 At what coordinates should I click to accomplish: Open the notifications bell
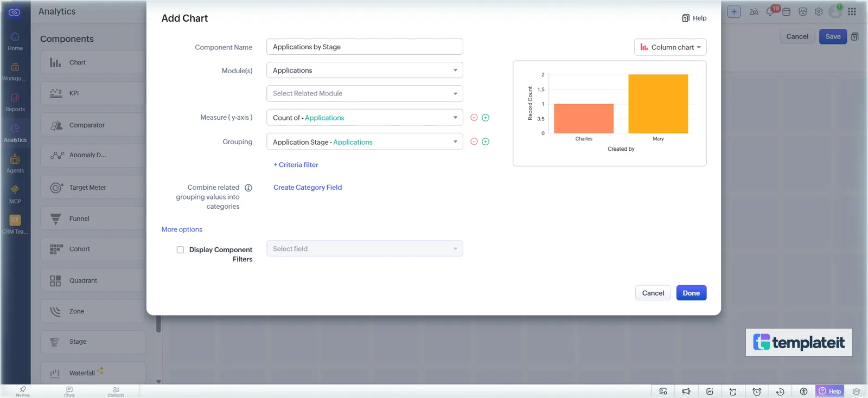coord(771,11)
